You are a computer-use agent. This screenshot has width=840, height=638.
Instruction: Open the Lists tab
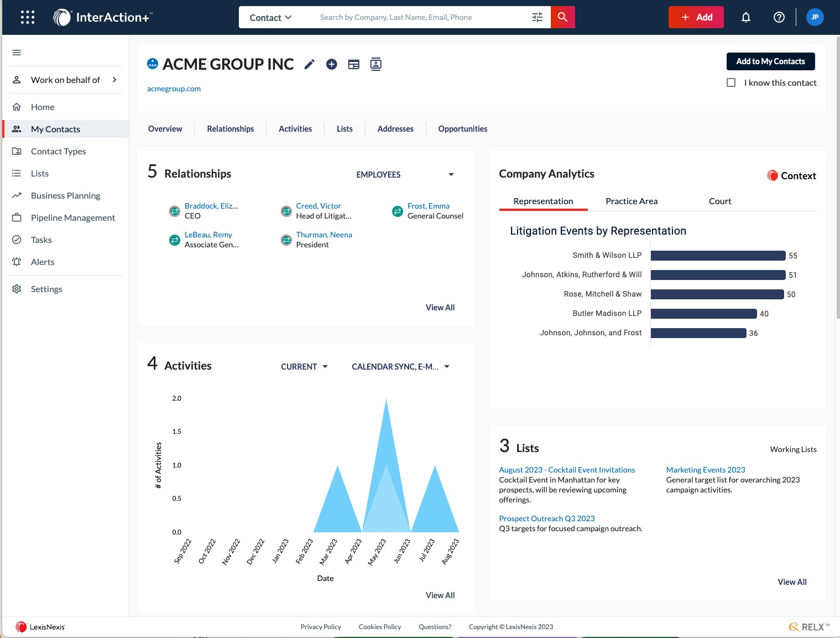pyautogui.click(x=345, y=128)
